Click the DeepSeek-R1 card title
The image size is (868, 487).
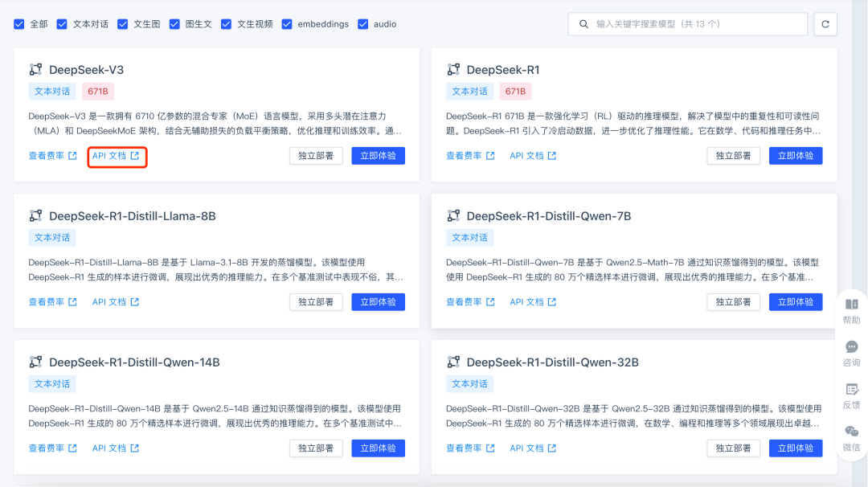[503, 70]
